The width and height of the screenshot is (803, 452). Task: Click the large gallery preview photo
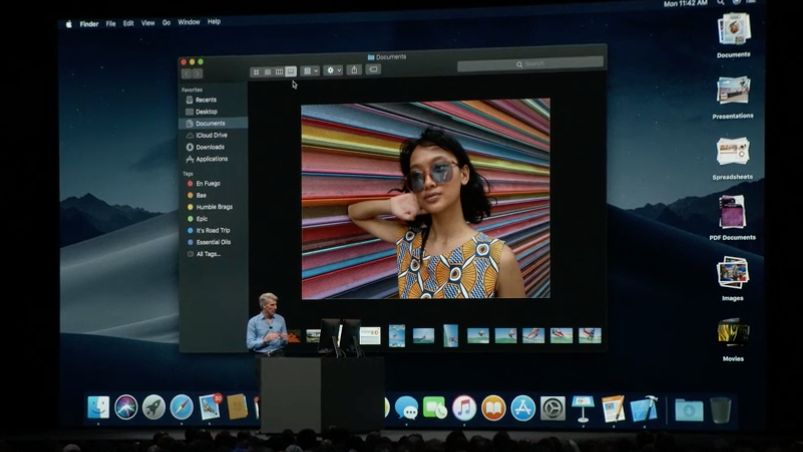coord(426,199)
